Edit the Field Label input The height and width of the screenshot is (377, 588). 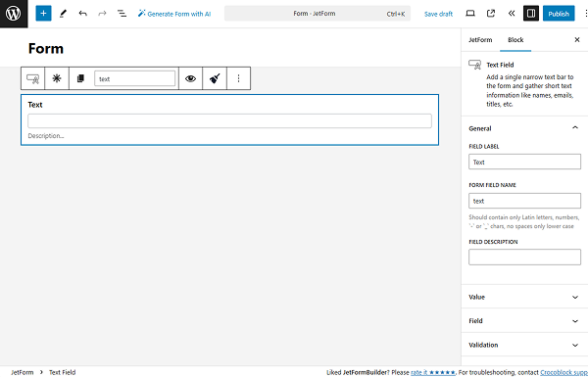(524, 162)
